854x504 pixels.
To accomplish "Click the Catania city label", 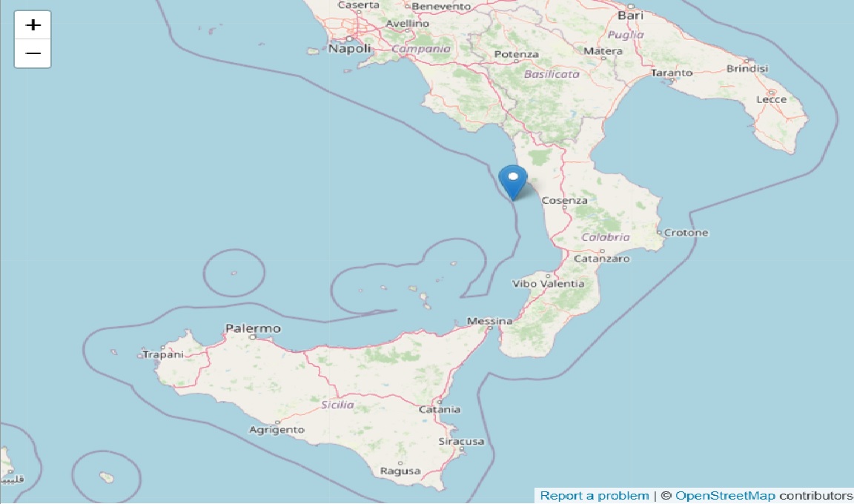I will pyautogui.click(x=439, y=409).
